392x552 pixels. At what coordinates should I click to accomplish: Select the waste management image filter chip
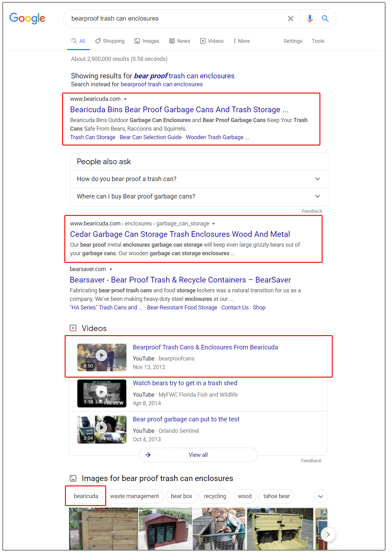pos(134,496)
